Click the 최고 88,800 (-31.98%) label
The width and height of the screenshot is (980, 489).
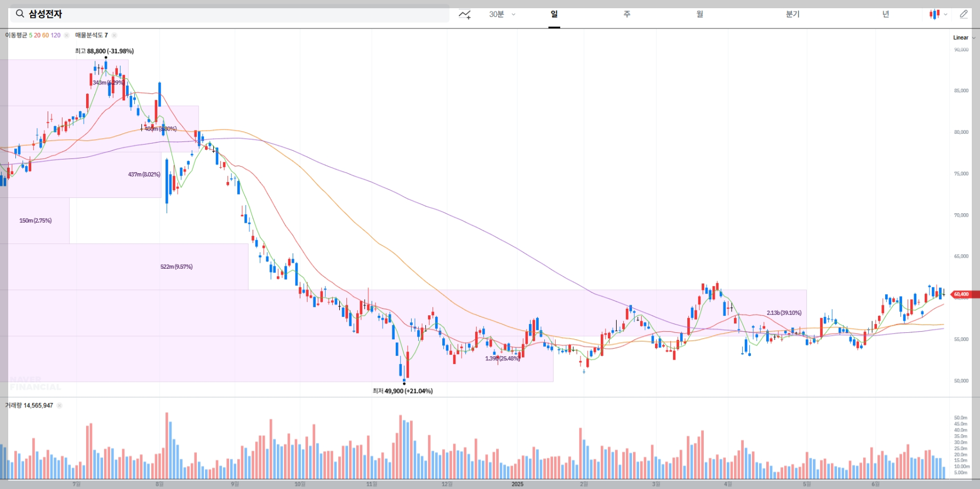point(104,51)
